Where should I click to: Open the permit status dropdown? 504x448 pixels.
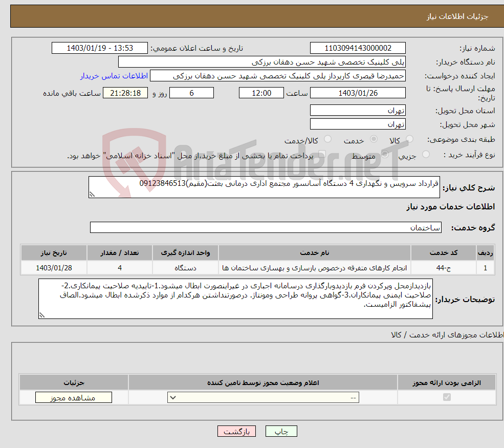[263, 397]
